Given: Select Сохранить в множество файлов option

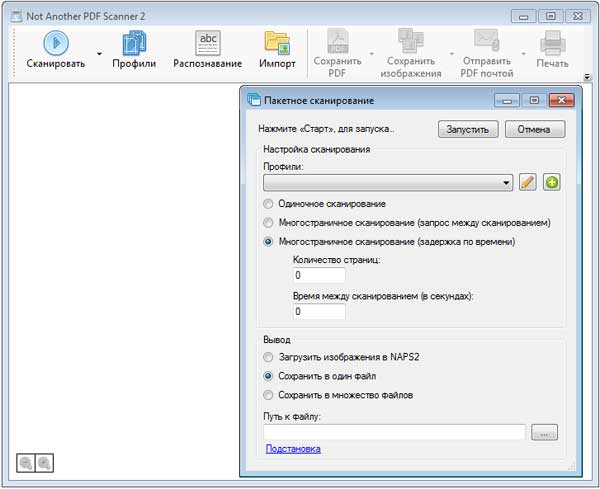Looking at the screenshot, I should click(x=268, y=395).
